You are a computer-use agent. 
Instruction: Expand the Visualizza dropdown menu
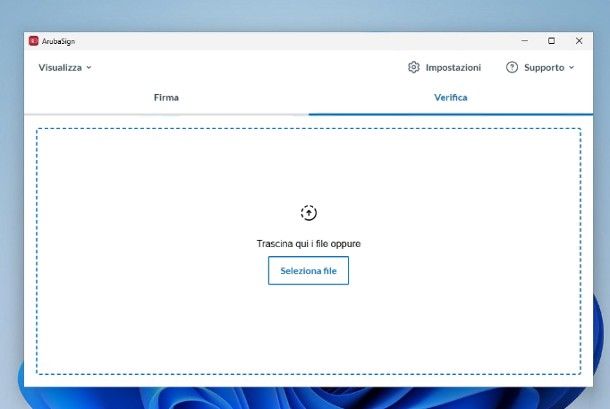click(65, 67)
